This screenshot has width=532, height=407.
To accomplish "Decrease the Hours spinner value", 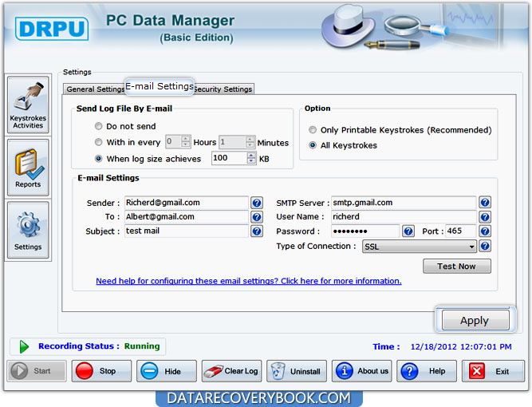I will pyautogui.click(x=186, y=144).
